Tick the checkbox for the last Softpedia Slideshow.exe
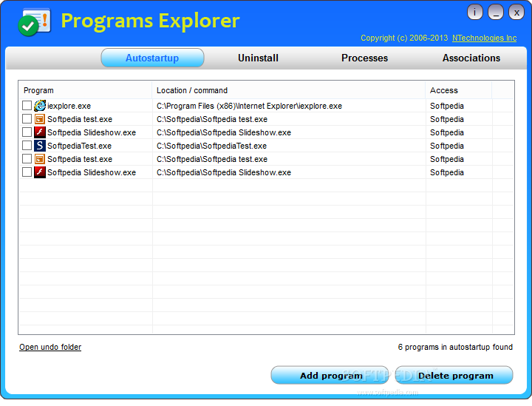This screenshot has width=532, height=406. tap(27, 172)
